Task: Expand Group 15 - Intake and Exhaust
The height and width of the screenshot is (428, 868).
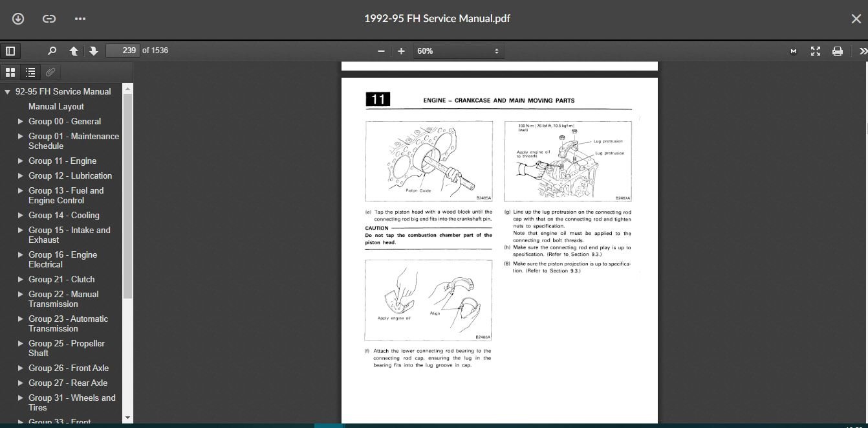Action: 21,230
